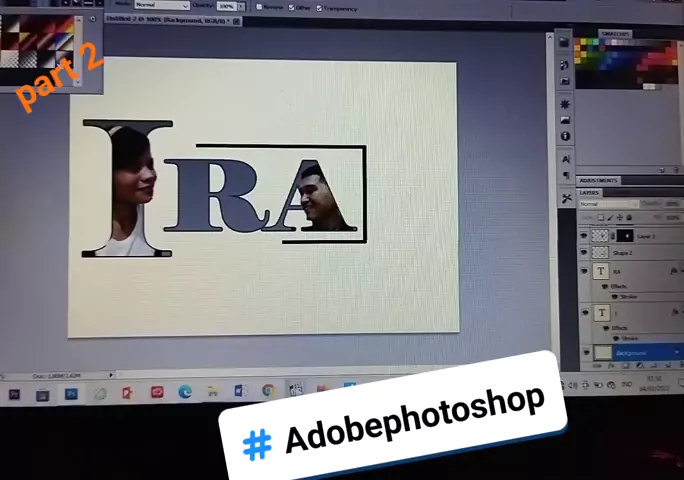Open the layer blend mode dropdown

point(608,204)
